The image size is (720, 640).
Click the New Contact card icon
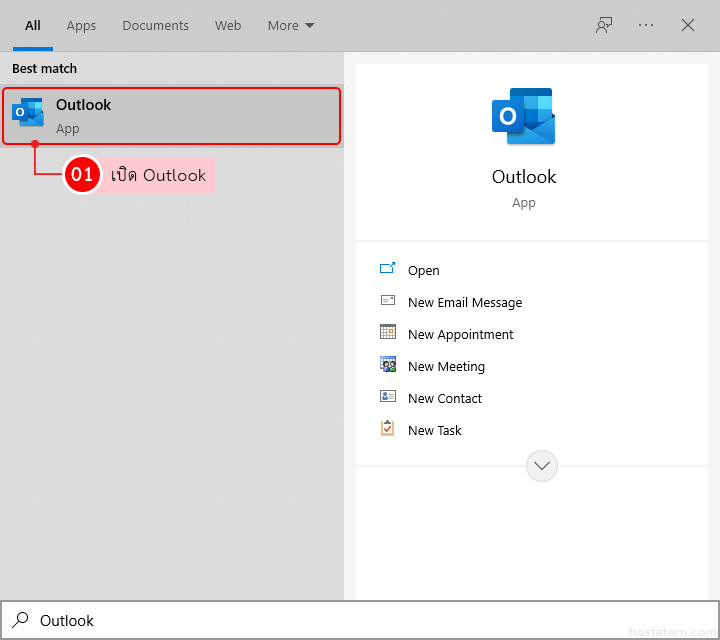coord(388,397)
